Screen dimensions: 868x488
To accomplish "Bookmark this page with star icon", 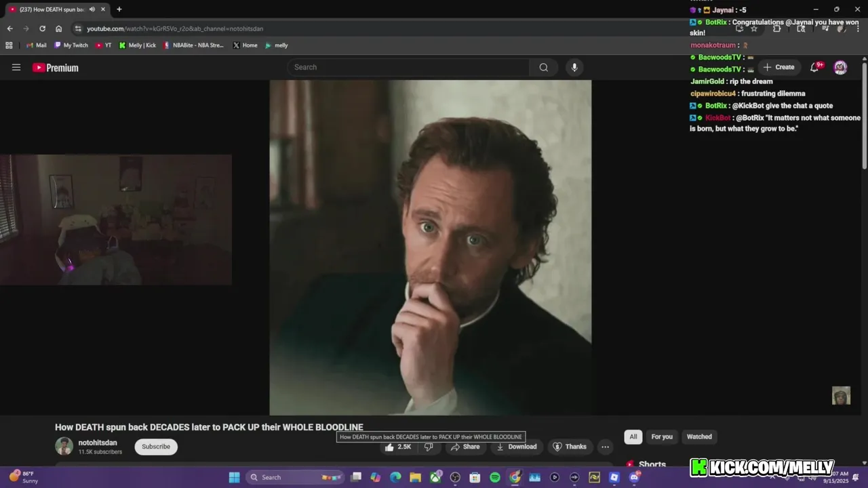I will coord(754,28).
